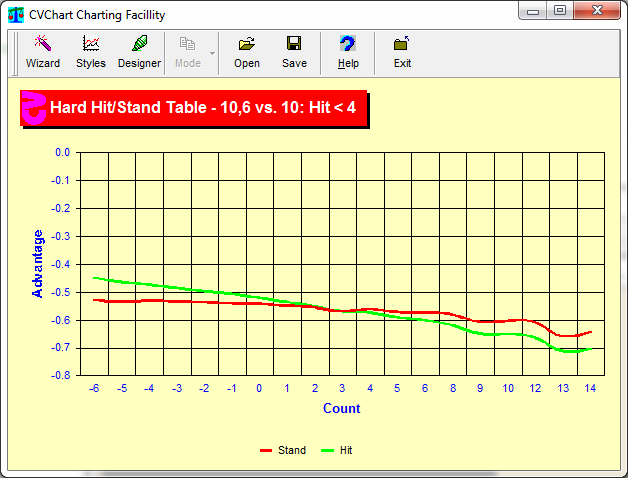Maximize the CVChart window

[560, 11]
